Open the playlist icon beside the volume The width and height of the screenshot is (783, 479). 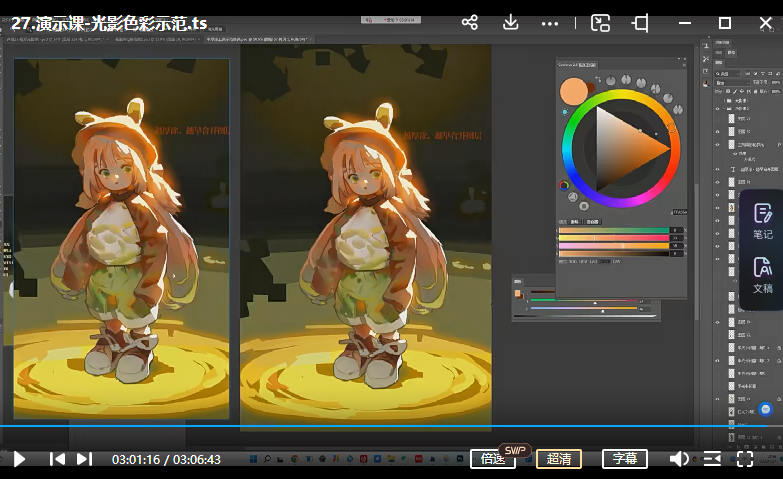pos(712,459)
